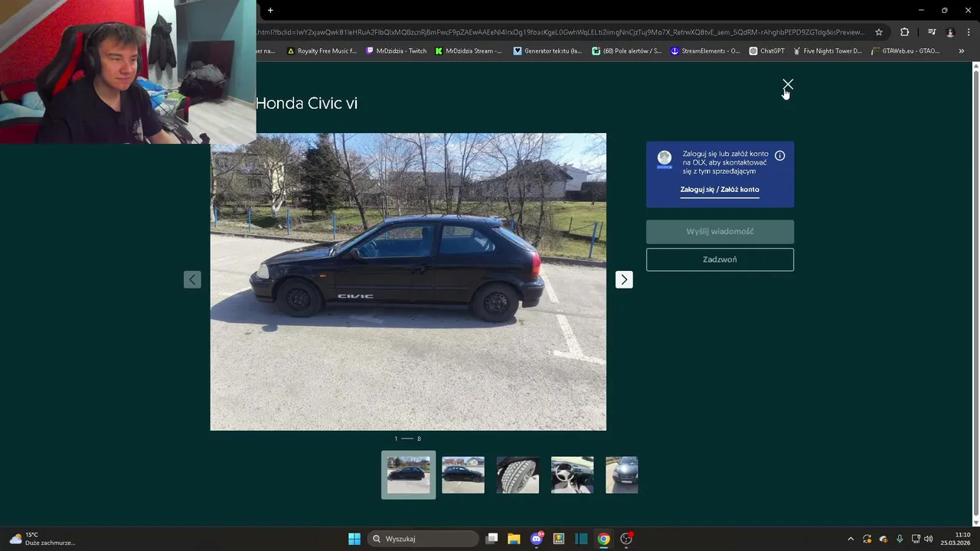Click the sync arrows icon in the system tray
980x551 pixels.
(x=867, y=539)
